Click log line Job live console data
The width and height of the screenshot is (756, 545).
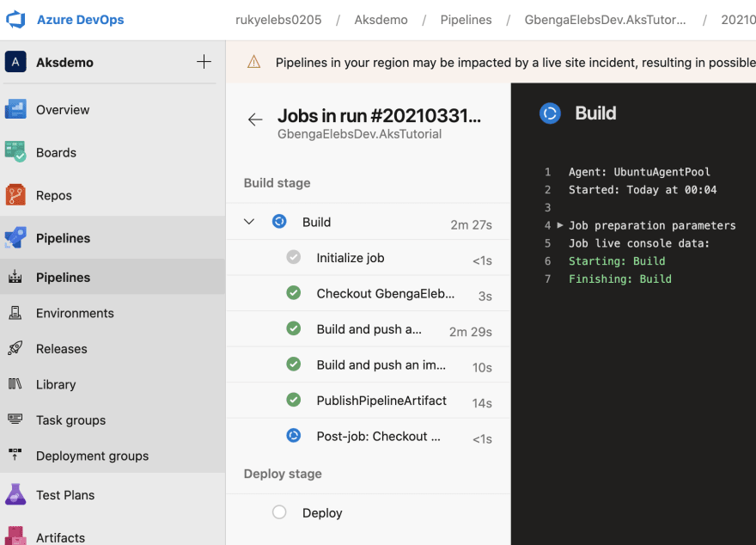(639, 243)
